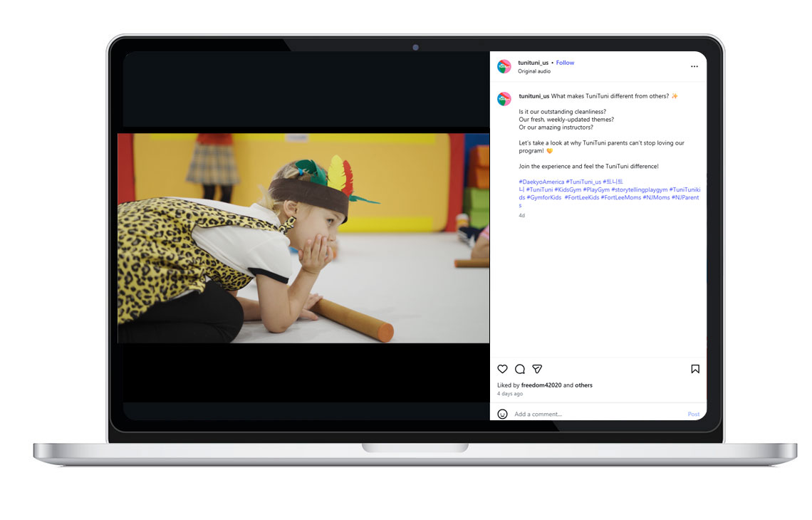Image resolution: width=812 pixels, height=520 pixels.
Task: Click the 4 days ago timestamp
Action: pos(509,394)
